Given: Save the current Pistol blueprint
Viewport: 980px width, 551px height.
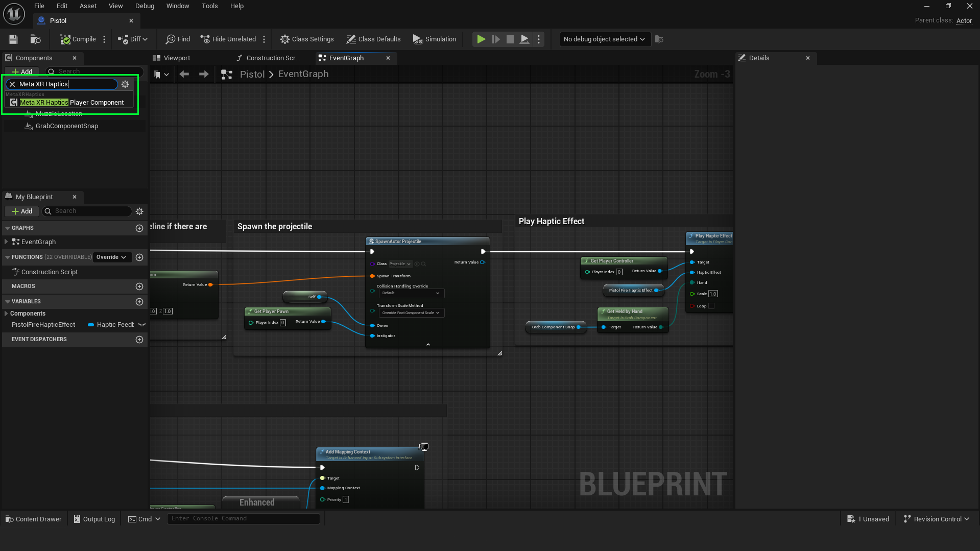Looking at the screenshot, I should (13, 39).
